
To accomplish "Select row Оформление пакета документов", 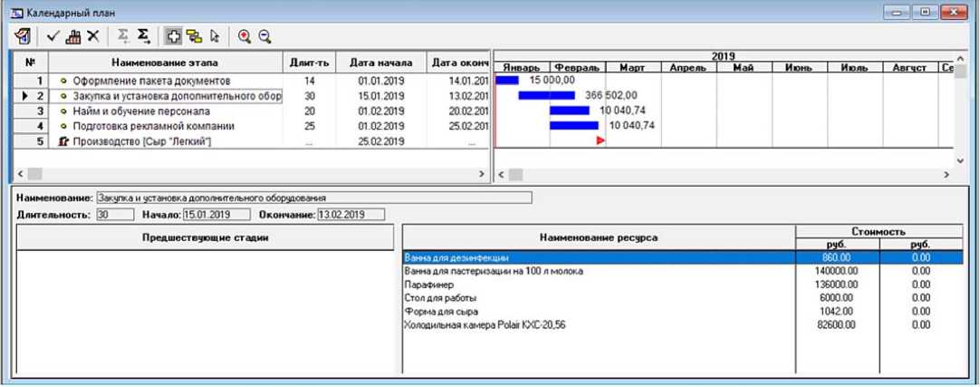I will point(250,82).
